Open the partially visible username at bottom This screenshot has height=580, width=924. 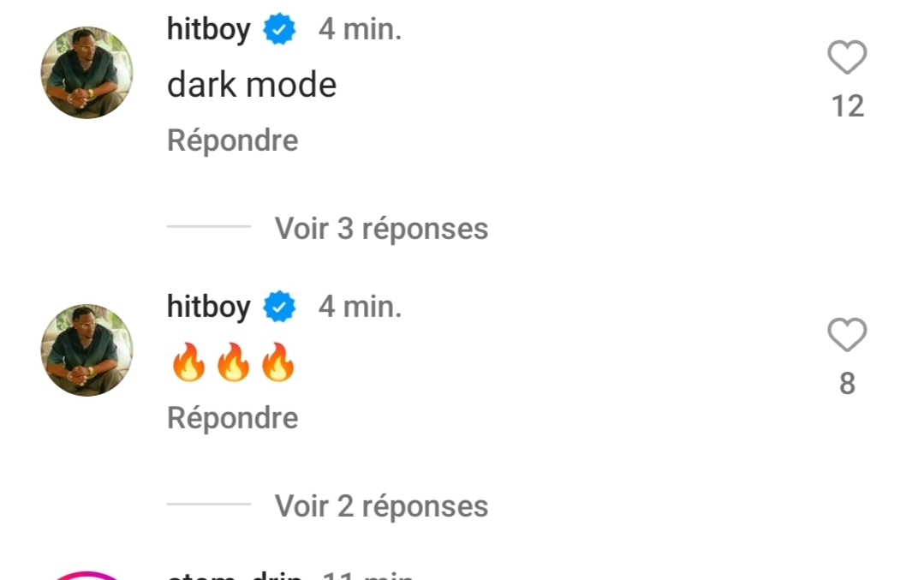click(x=235, y=575)
